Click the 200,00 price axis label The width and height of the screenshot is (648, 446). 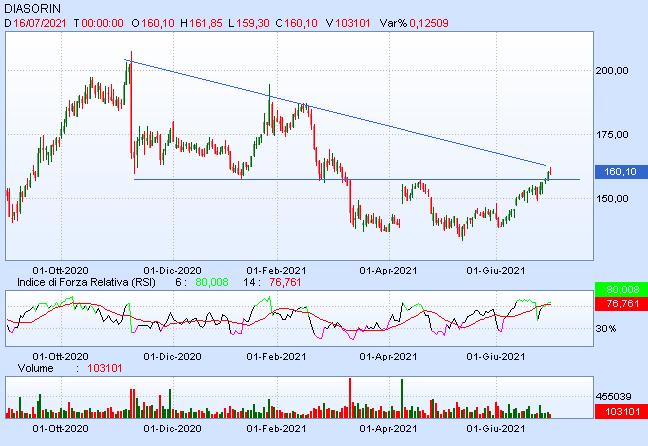(x=612, y=71)
